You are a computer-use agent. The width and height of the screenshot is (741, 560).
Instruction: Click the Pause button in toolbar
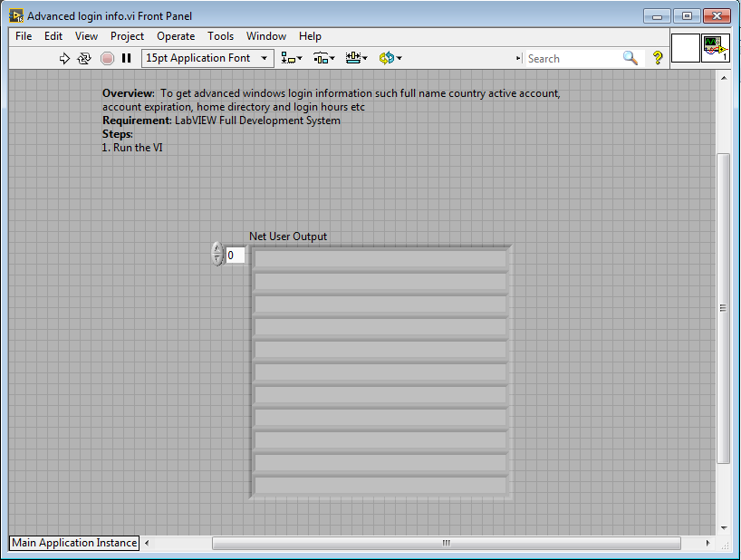pyautogui.click(x=127, y=58)
